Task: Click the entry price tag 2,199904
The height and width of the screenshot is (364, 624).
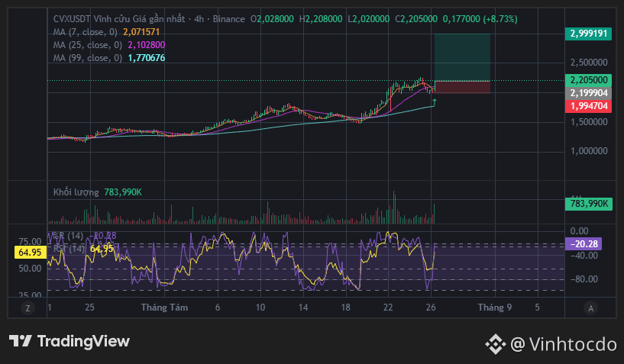Action: tap(588, 93)
